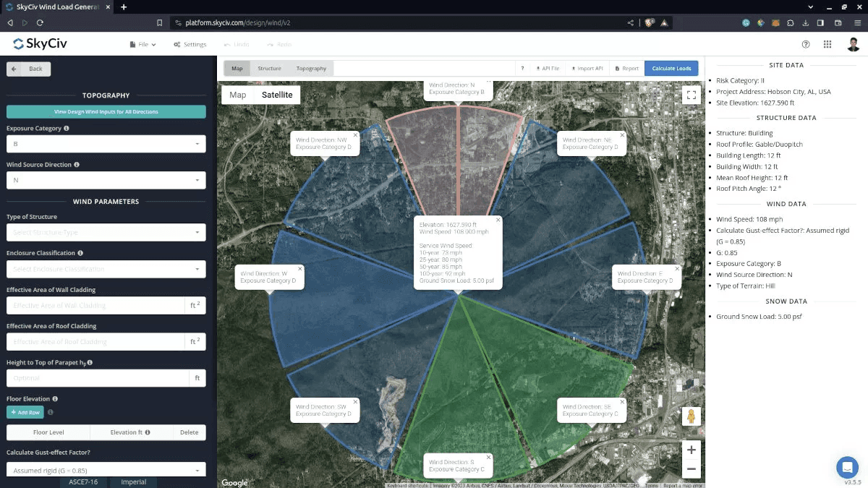Open the chat support bubble

[847, 467]
